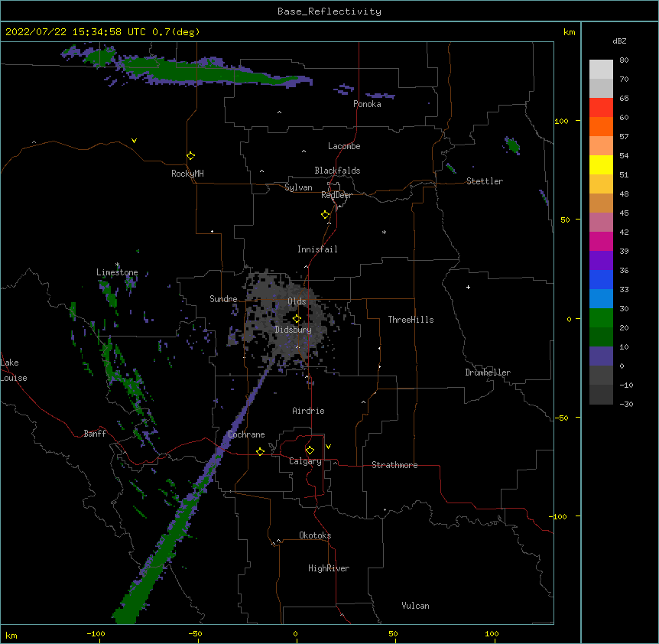
Task: Select the yellow 54 dBZ color swatch
Action: (601, 164)
